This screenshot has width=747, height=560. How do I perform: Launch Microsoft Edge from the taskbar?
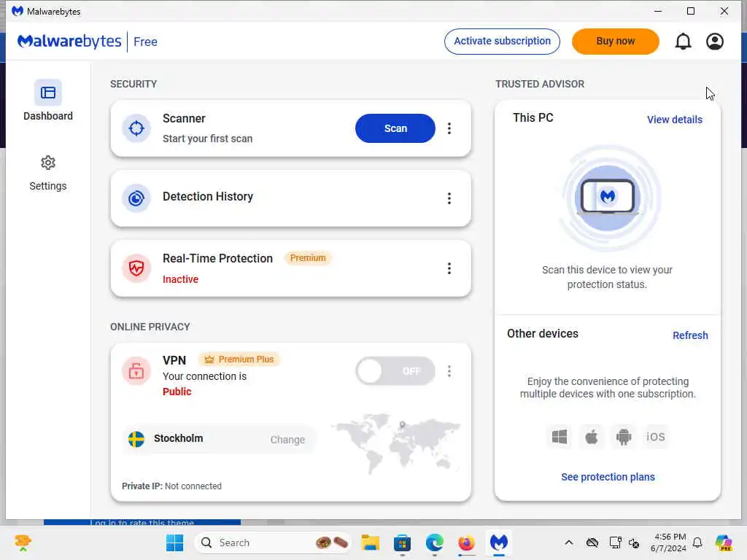point(434,542)
